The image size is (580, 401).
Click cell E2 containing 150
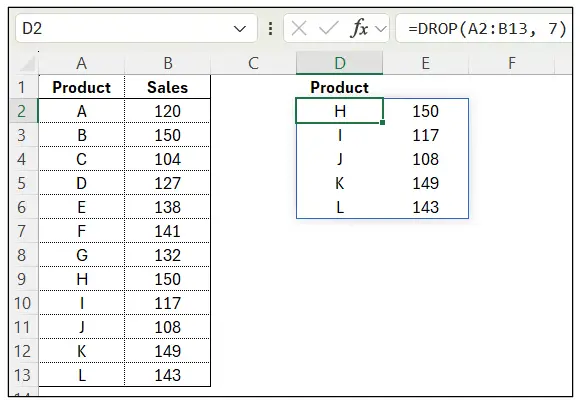[x=425, y=111]
